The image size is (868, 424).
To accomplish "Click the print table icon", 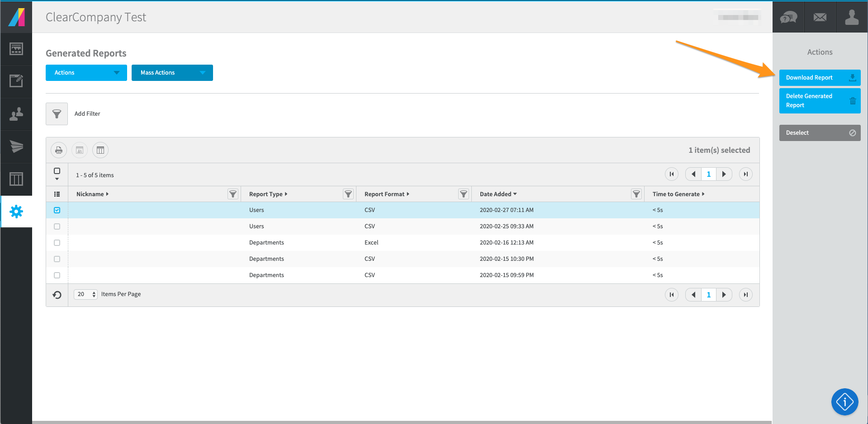I will tap(59, 150).
